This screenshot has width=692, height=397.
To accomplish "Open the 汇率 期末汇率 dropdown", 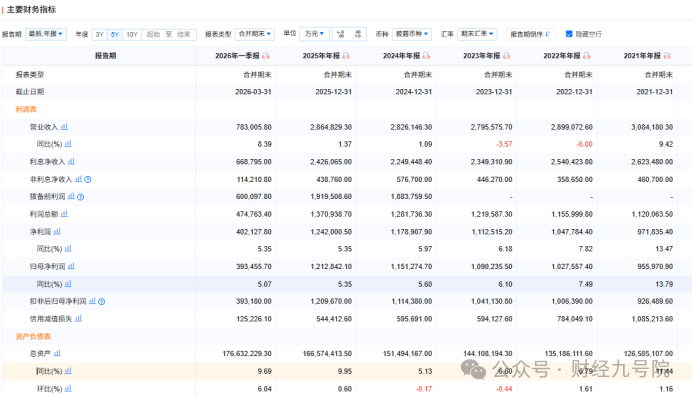I will [477, 34].
